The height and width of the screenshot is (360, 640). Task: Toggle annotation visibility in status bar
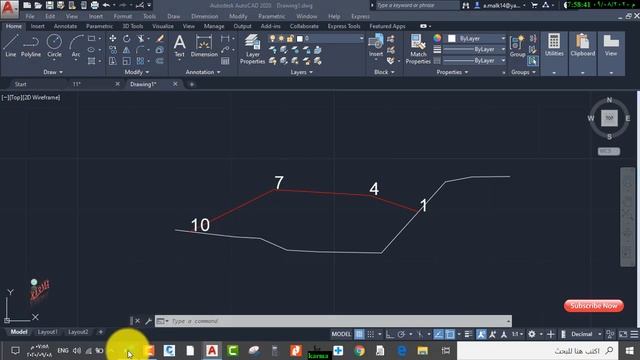click(481, 334)
